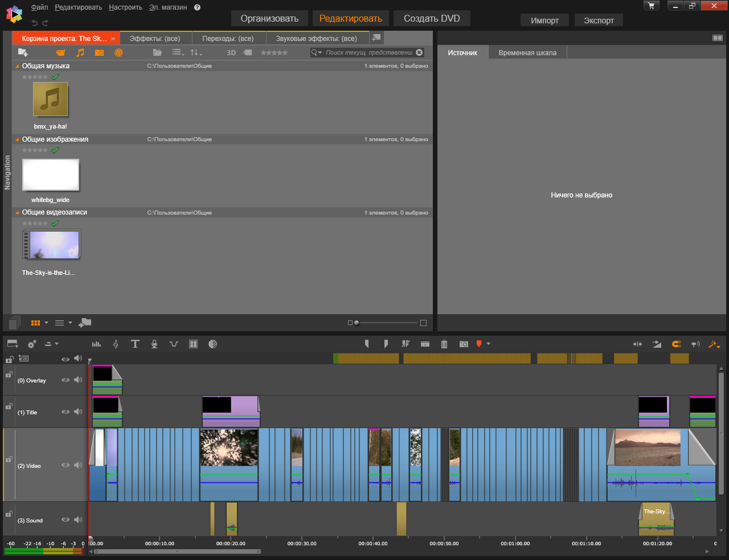The image size is (729, 560).
Task: Set the mark-in trim icon
Action: (x=367, y=344)
